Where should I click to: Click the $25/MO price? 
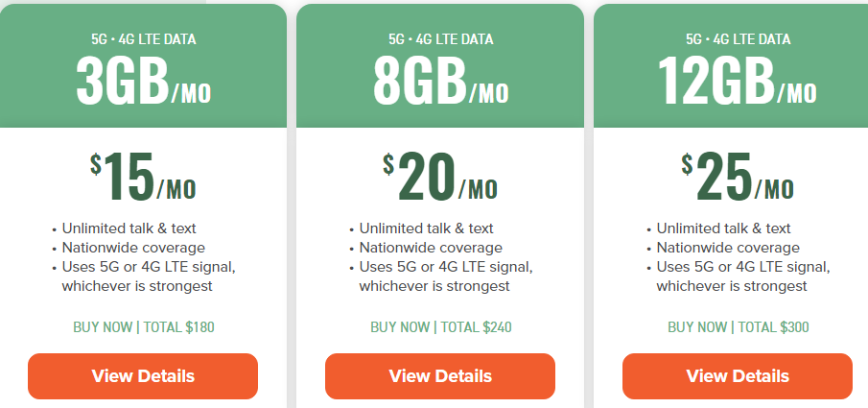(738, 178)
